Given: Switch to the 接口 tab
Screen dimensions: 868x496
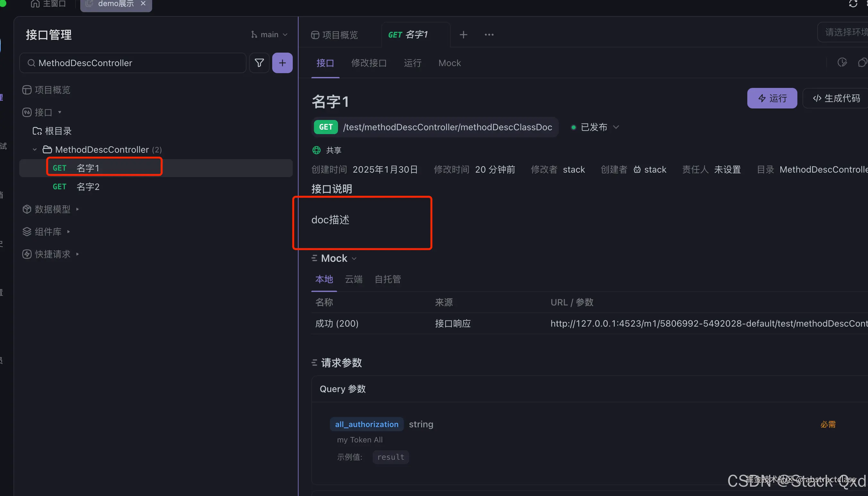Looking at the screenshot, I should 325,63.
